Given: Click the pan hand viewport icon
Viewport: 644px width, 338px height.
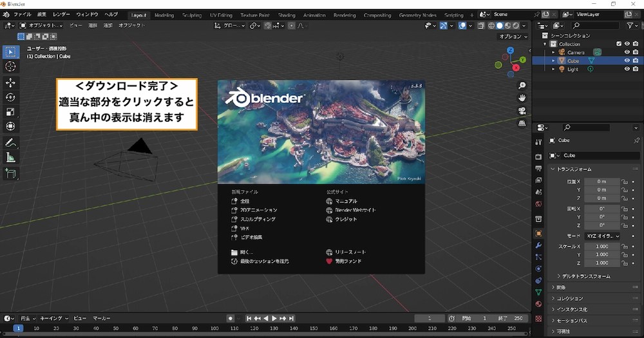Looking at the screenshot, I should click(x=522, y=98).
